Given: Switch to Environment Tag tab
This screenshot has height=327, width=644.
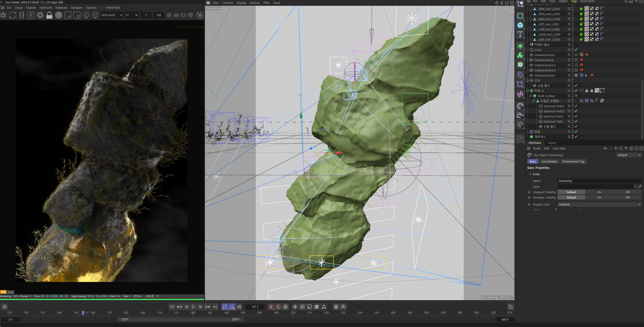Looking at the screenshot, I should 573,161.
